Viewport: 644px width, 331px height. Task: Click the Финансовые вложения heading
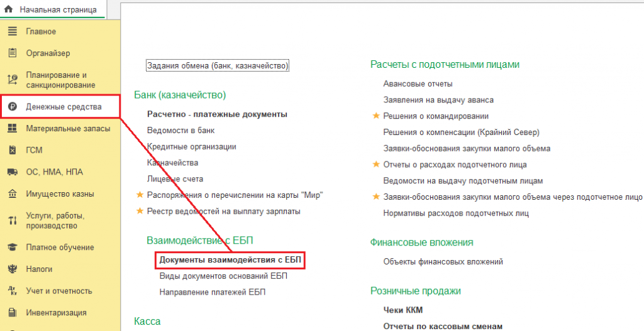[422, 242]
